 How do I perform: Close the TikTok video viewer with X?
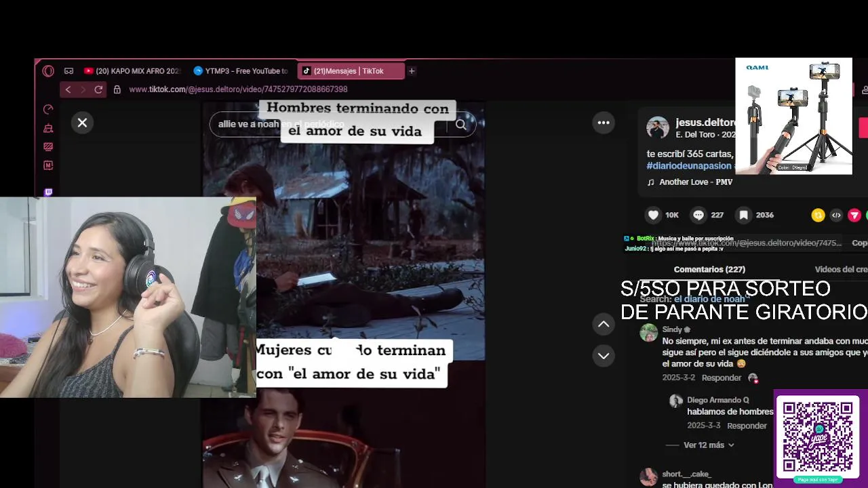(x=82, y=123)
